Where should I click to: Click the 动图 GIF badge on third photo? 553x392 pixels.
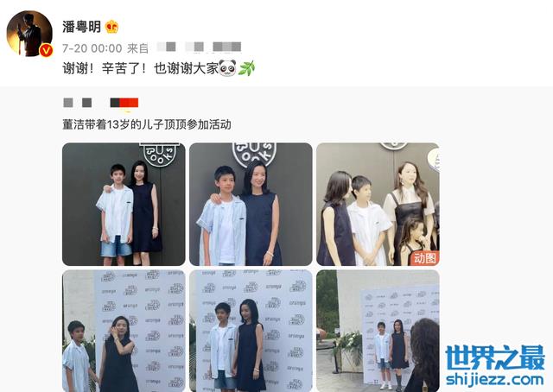click(x=424, y=258)
